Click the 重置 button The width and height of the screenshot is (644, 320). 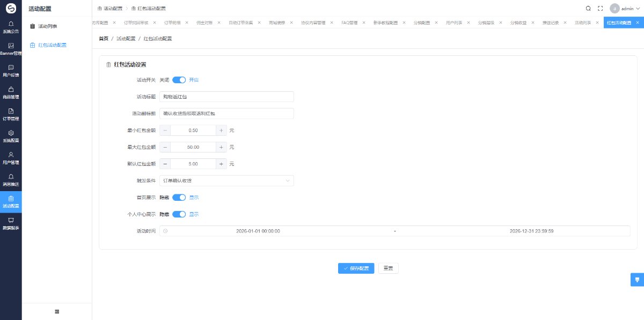point(389,268)
